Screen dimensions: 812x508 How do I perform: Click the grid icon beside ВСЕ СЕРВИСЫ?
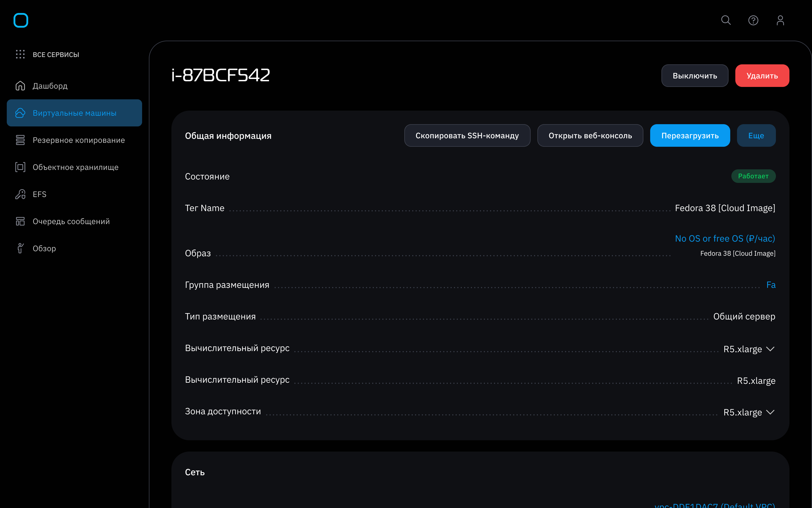point(20,54)
